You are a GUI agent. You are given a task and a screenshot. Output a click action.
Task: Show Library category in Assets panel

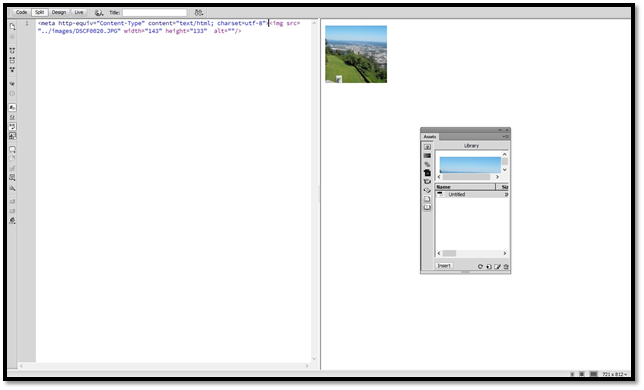click(x=427, y=207)
